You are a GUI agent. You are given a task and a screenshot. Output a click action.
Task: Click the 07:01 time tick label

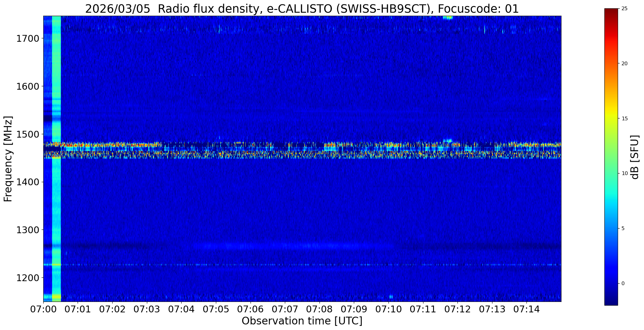(x=78, y=309)
